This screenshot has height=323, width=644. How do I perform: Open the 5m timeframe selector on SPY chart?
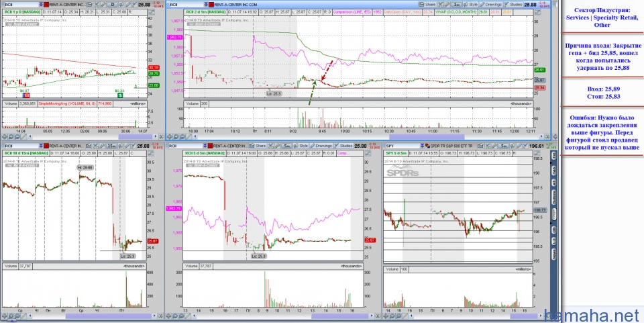pyautogui.click(x=504, y=146)
